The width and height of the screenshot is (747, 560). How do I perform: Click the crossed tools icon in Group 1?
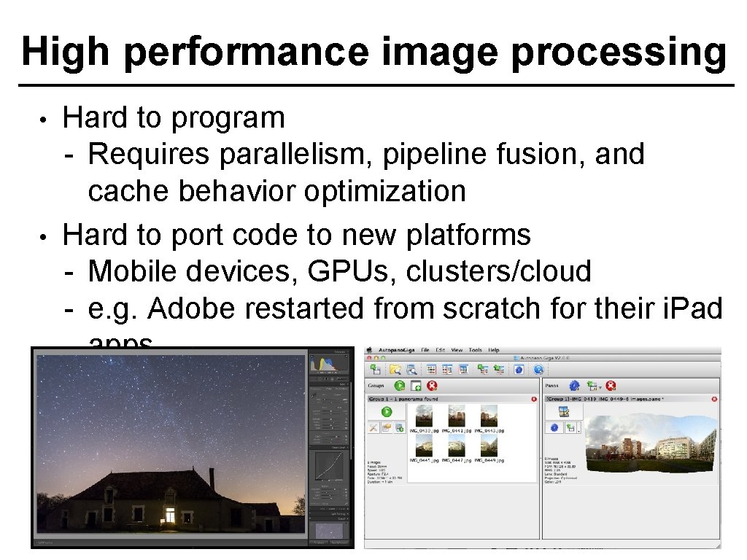point(373,427)
